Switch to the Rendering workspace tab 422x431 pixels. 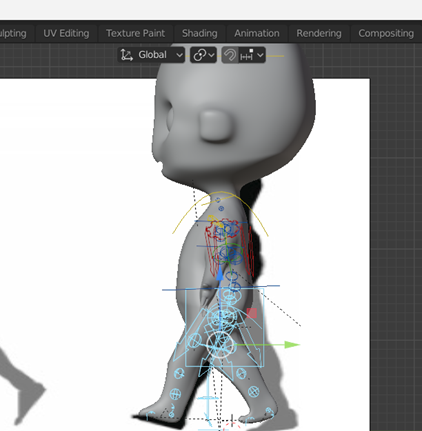pos(319,33)
